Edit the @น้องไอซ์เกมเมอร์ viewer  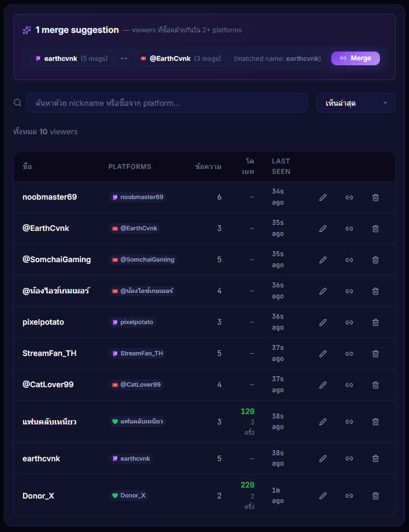tap(323, 291)
